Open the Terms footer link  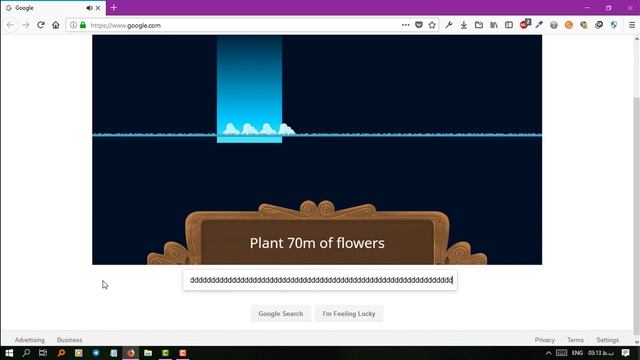575,340
